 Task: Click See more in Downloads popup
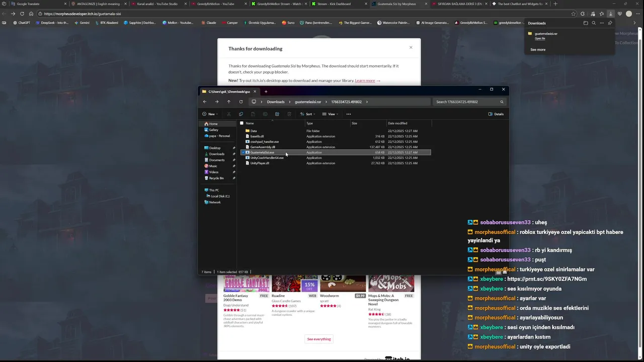click(538, 50)
